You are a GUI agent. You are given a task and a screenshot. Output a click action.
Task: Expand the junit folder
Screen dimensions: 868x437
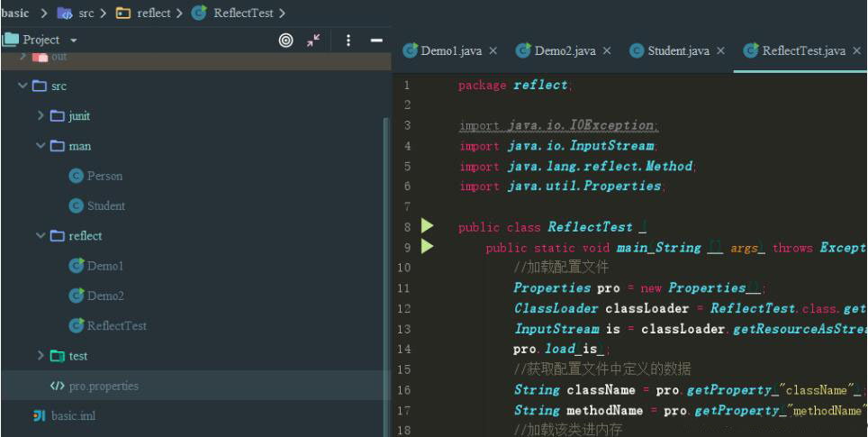(41, 116)
